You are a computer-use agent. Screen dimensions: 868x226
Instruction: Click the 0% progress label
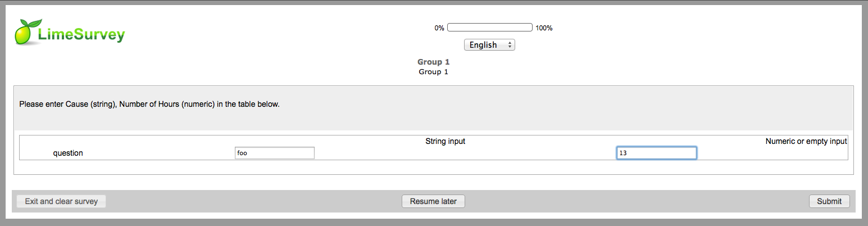[x=439, y=28]
